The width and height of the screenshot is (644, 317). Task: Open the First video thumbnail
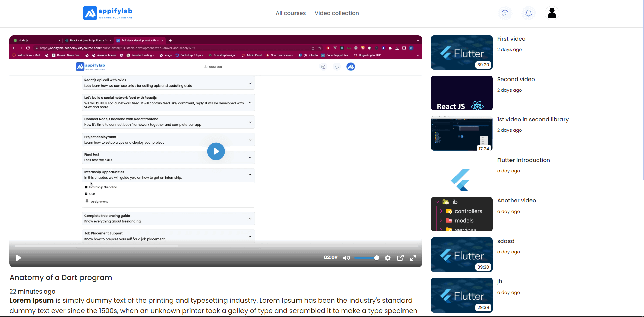[462, 52]
